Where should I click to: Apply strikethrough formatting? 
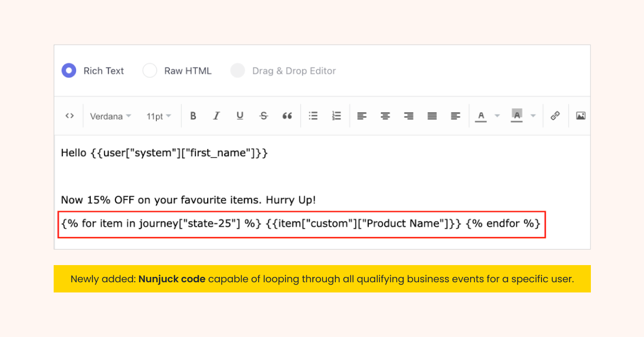click(x=264, y=116)
